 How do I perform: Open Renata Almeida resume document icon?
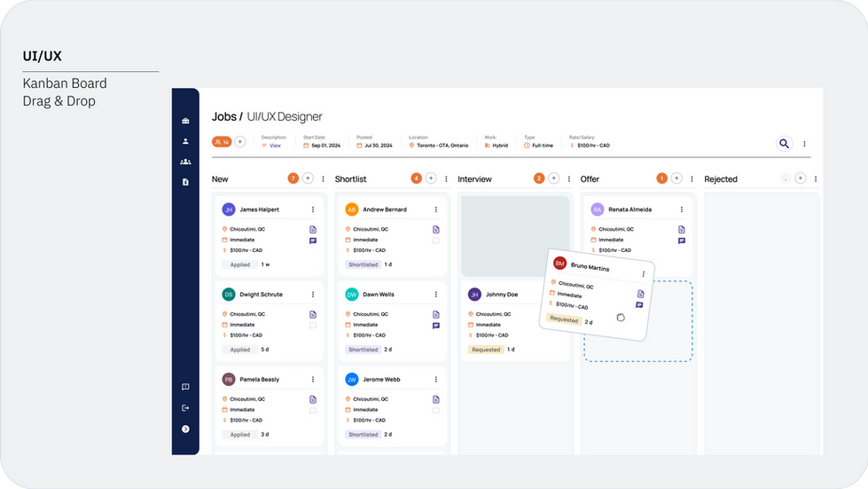[x=682, y=229]
